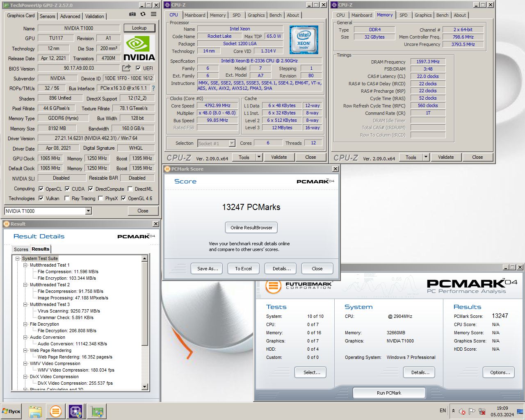525x420 pixels.
Task: Toggle the DirectML checkbox
Action: pyautogui.click(x=130, y=189)
